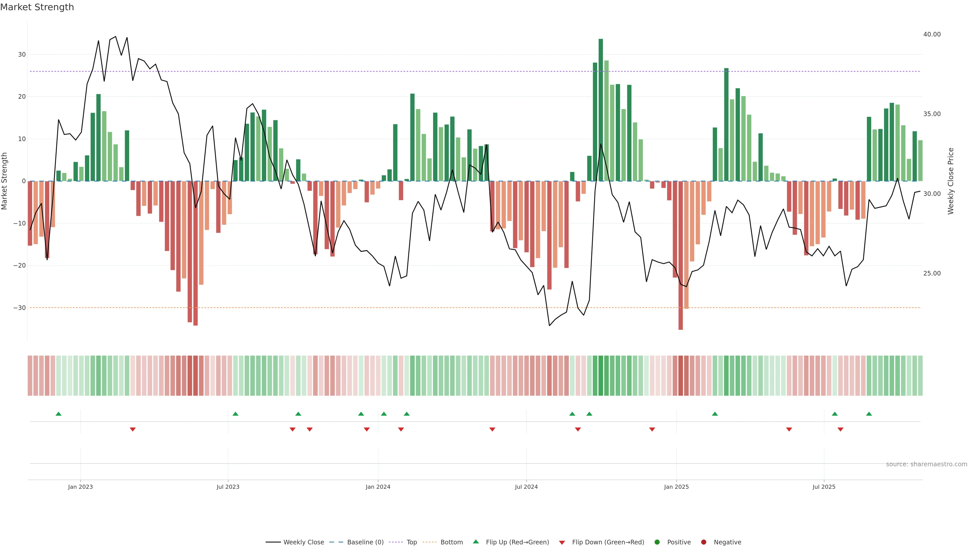Click the Flip Up green triangle legend icon
The image size is (980, 551).
pyautogui.click(x=475, y=542)
